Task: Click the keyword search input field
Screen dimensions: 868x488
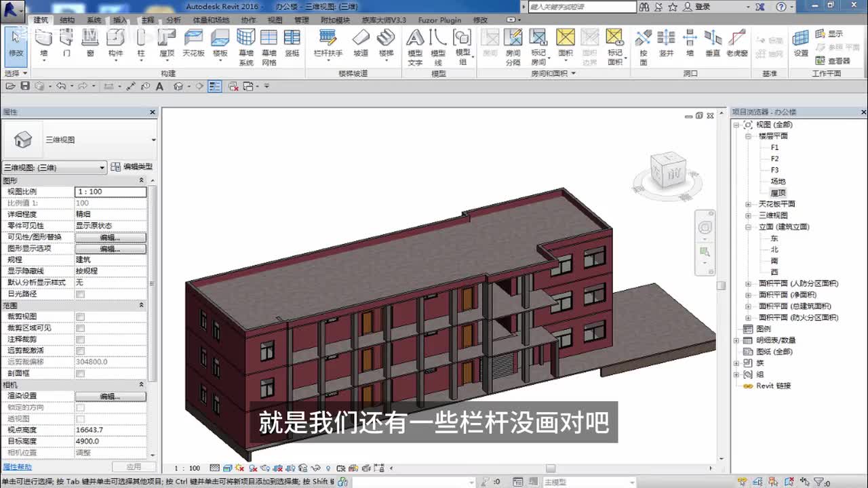Action: [582, 7]
